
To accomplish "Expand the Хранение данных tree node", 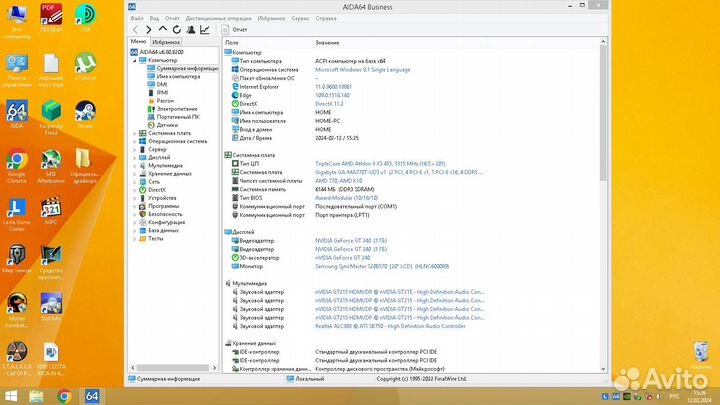I will (x=135, y=174).
